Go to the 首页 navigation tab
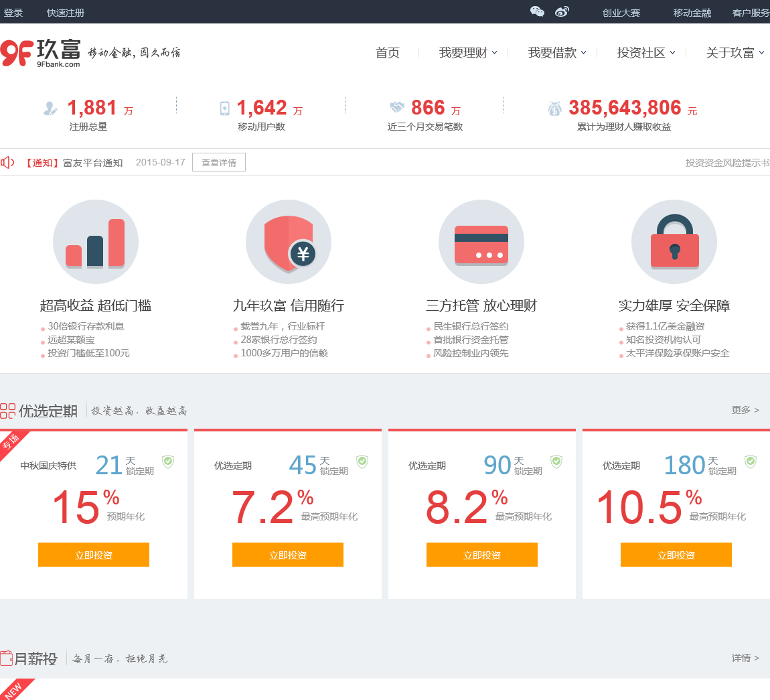Viewport: 770px width, 700px height. pyautogui.click(x=388, y=53)
